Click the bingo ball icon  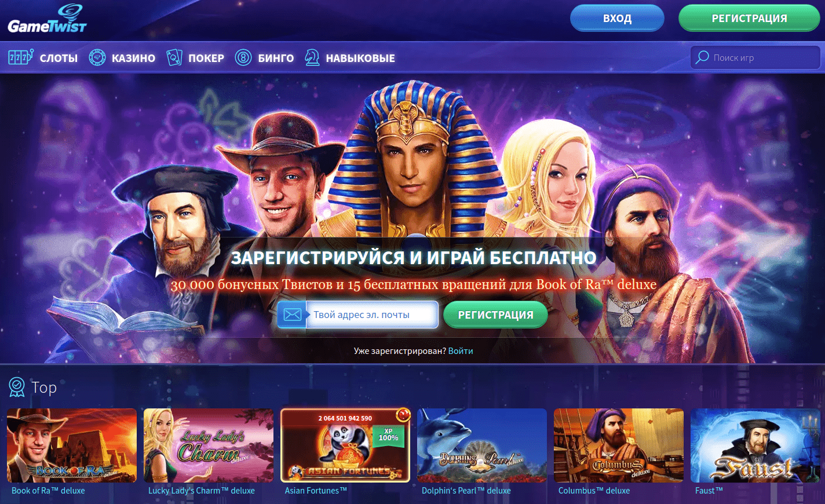(243, 57)
